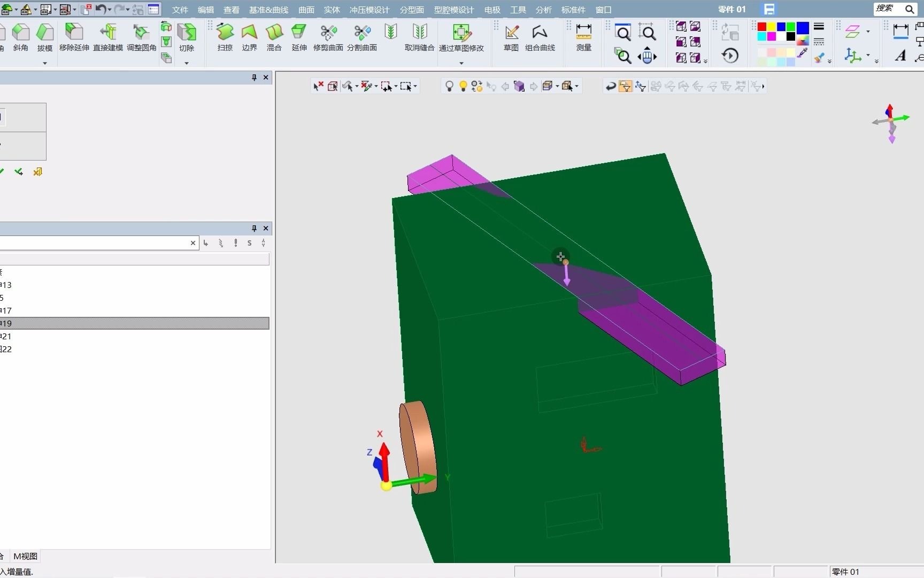
Task: Click the 修剪曲面 trim surface tool
Action: point(328,37)
